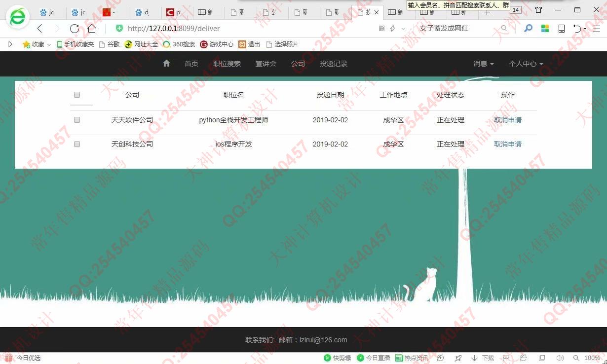
Task: Go to the site home icon
Action: (x=166, y=63)
